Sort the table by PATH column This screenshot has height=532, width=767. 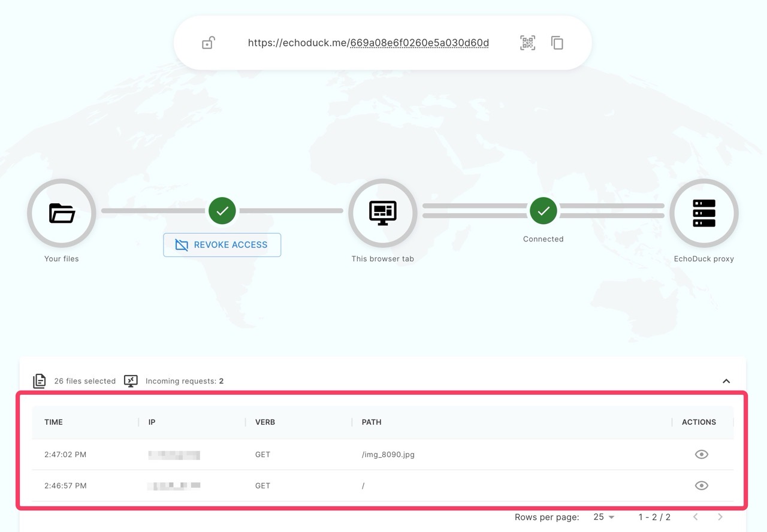pyautogui.click(x=372, y=422)
